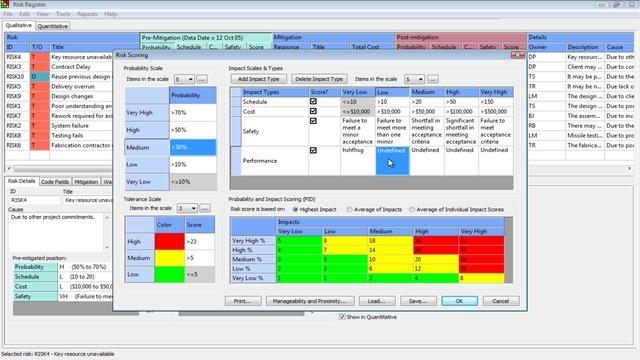
Task: Open Tolerance Scale items dropdown
Action: click(x=187, y=209)
